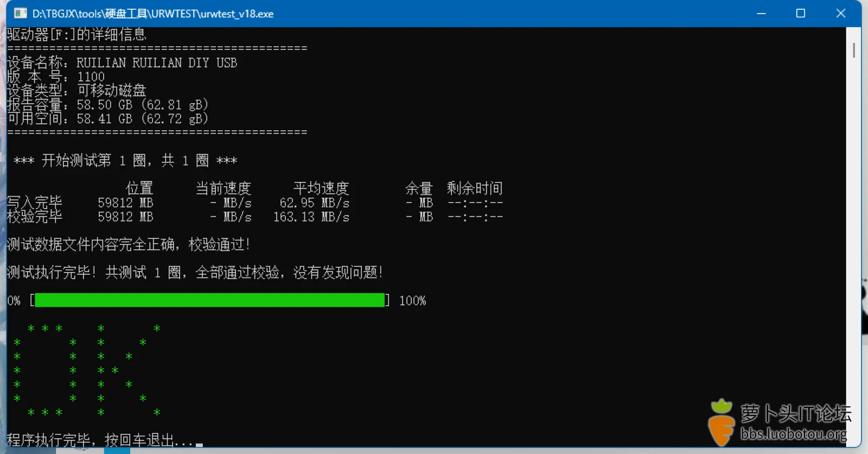Click device type text 可移动磁盘
The height and width of the screenshot is (454, 868).
[112, 90]
